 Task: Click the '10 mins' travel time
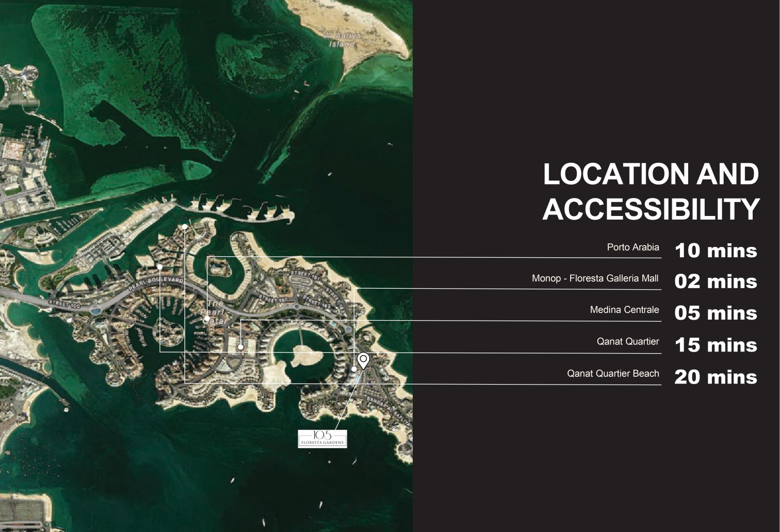click(x=716, y=251)
